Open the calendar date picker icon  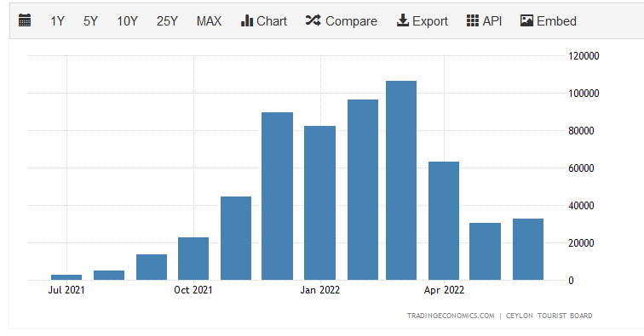tap(25, 20)
